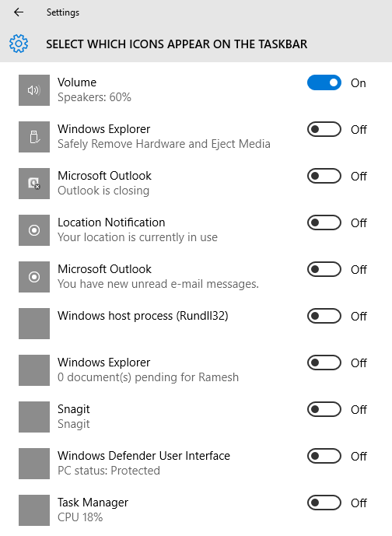392x536 pixels.
Task: Click the blank Snagit icon tile
Action: click(x=34, y=417)
